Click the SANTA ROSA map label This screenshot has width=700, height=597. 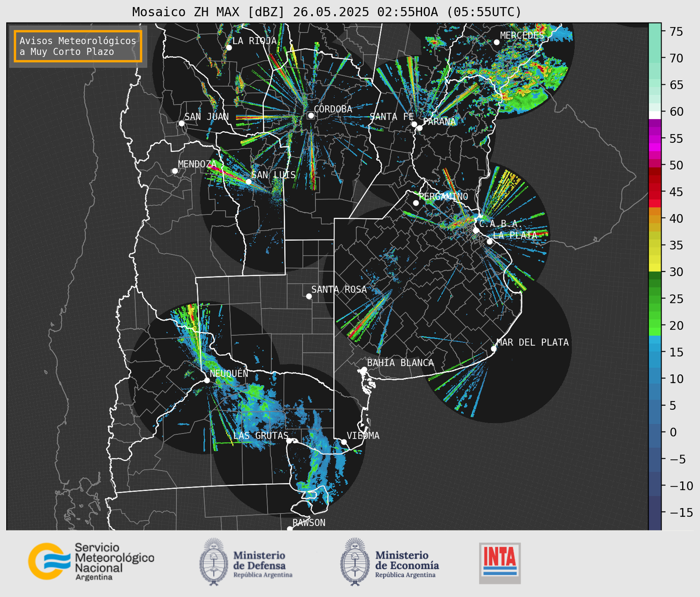[339, 289]
